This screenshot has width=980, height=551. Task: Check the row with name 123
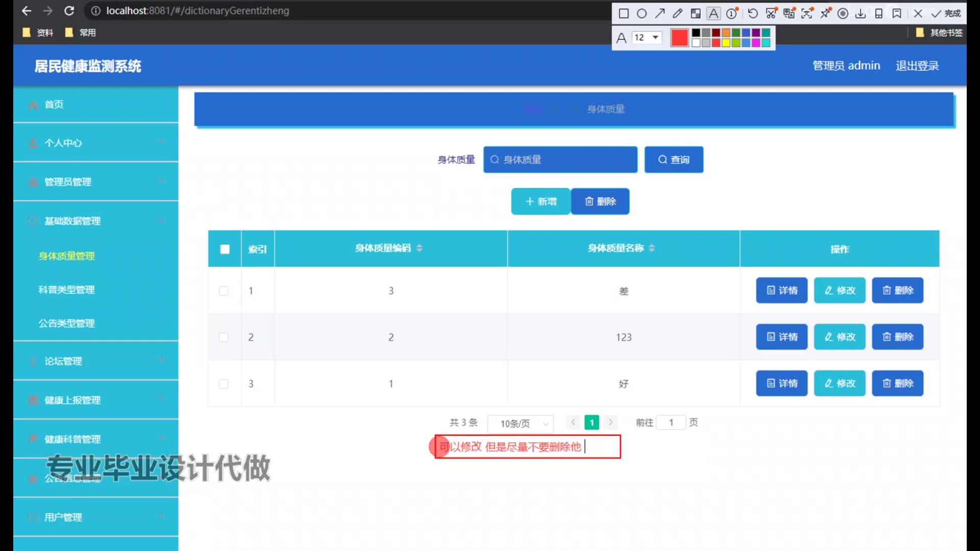224,337
